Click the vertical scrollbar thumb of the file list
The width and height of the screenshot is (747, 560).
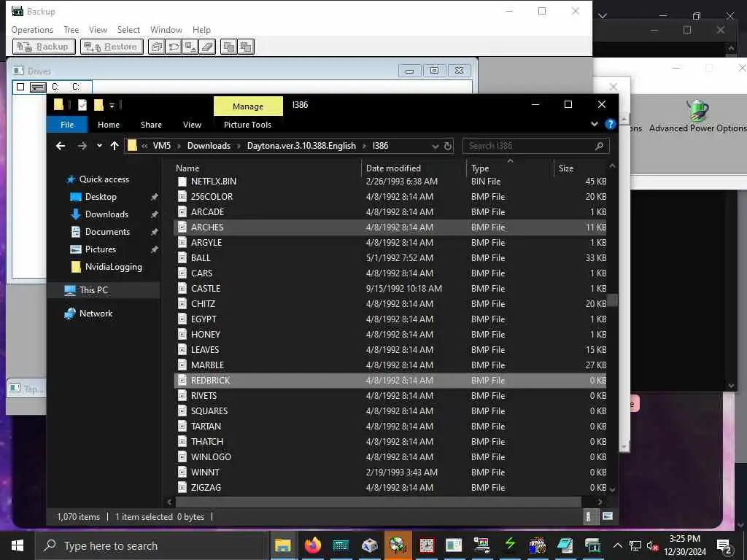pyautogui.click(x=612, y=300)
